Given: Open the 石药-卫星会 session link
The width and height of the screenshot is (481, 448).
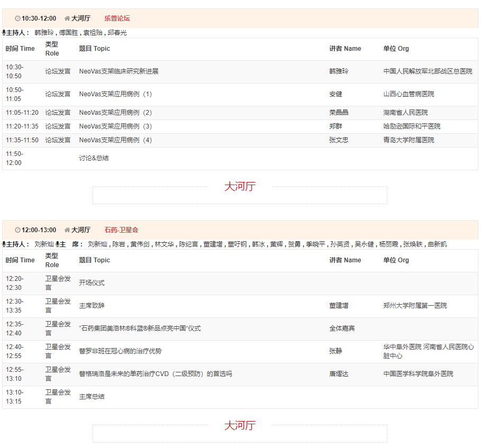Looking at the screenshot, I should [121, 230].
